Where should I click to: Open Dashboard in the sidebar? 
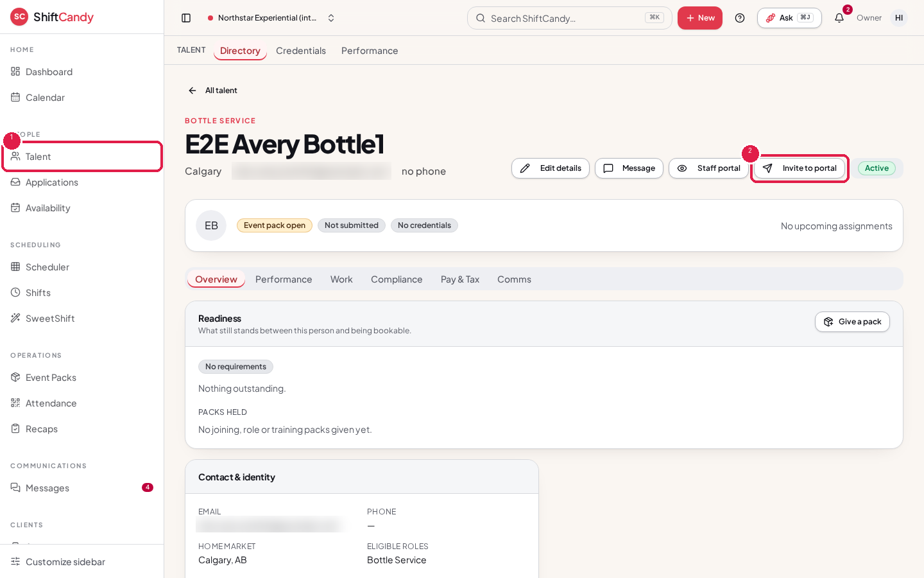tap(82, 72)
